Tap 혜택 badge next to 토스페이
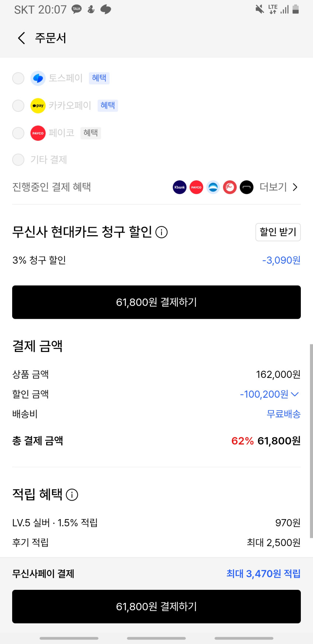Screen dimensions: 313x644 99,78
